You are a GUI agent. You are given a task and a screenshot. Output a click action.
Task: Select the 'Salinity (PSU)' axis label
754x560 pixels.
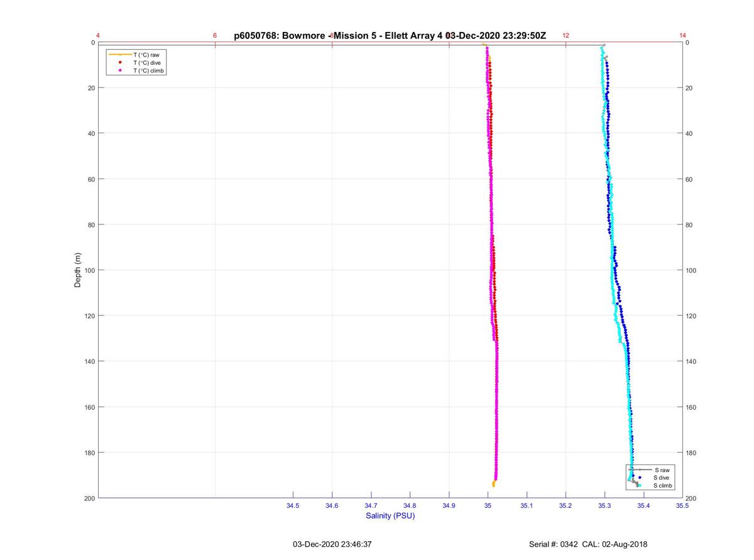coord(390,516)
